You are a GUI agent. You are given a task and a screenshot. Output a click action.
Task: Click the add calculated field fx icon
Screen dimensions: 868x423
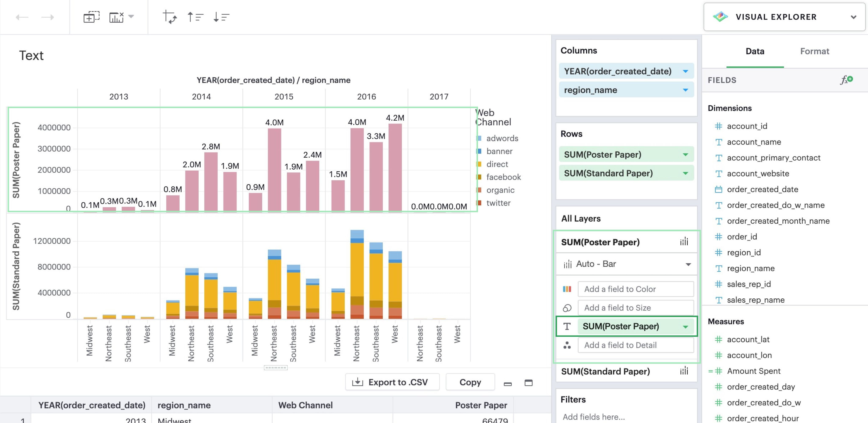tap(846, 80)
